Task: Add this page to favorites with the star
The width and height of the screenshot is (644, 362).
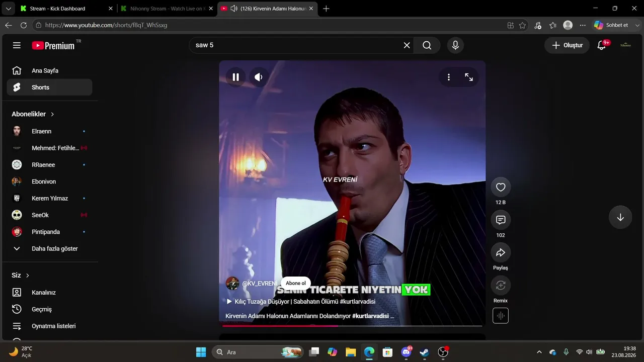Action: pos(523,25)
